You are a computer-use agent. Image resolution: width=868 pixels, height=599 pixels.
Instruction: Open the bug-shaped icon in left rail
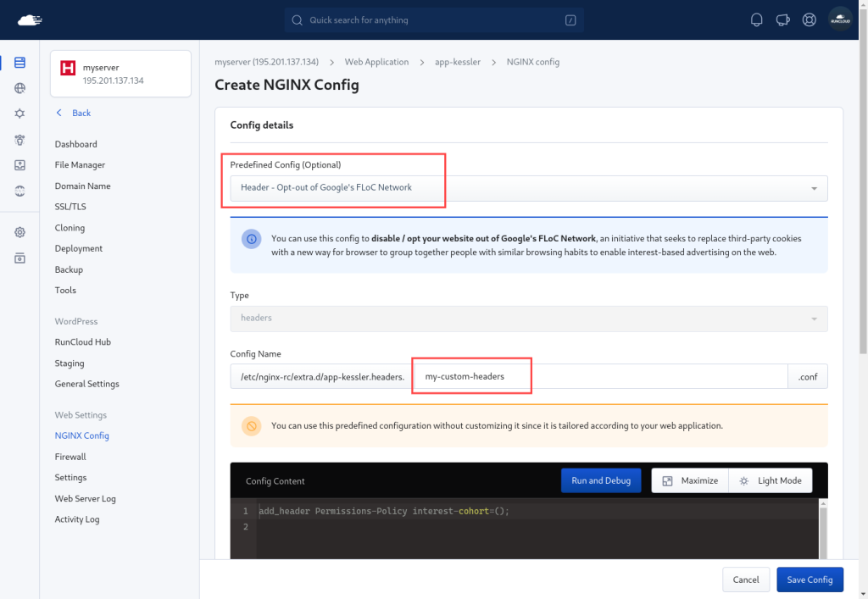[x=20, y=114]
